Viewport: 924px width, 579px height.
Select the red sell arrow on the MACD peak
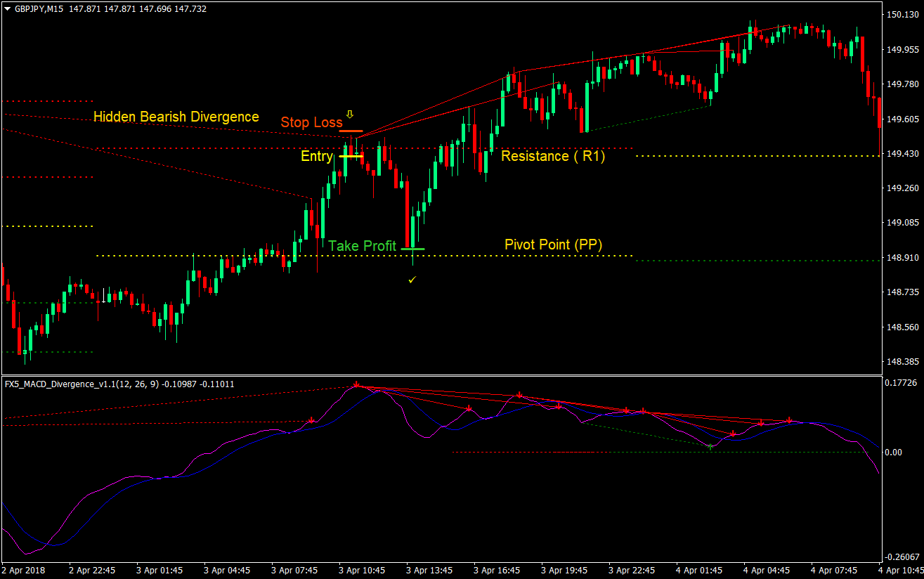coord(357,384)
